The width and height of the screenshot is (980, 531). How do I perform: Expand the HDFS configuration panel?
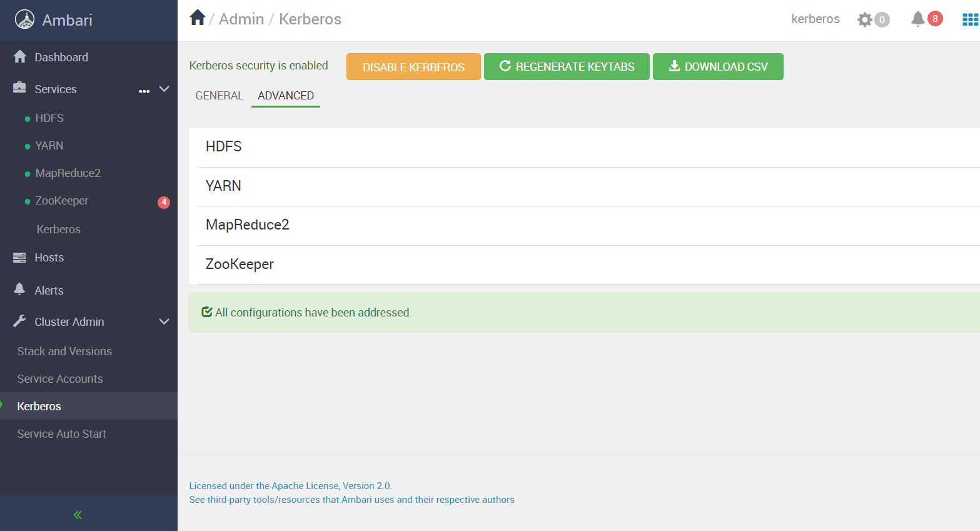tap(588, 146)
